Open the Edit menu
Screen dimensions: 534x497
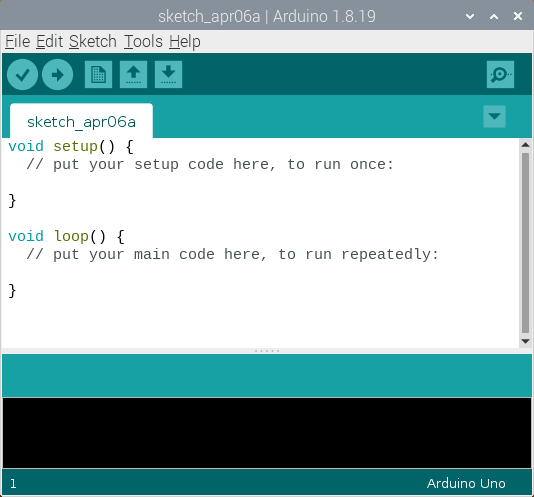pos(49,42)
